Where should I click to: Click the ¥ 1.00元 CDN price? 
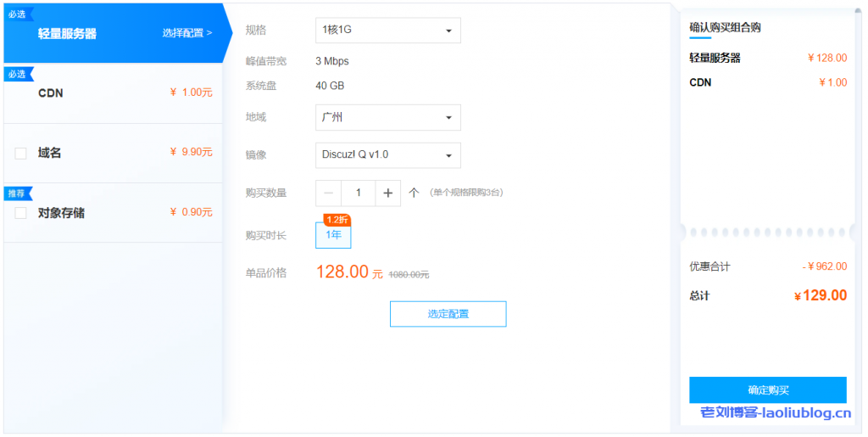[x=191, y=92]
